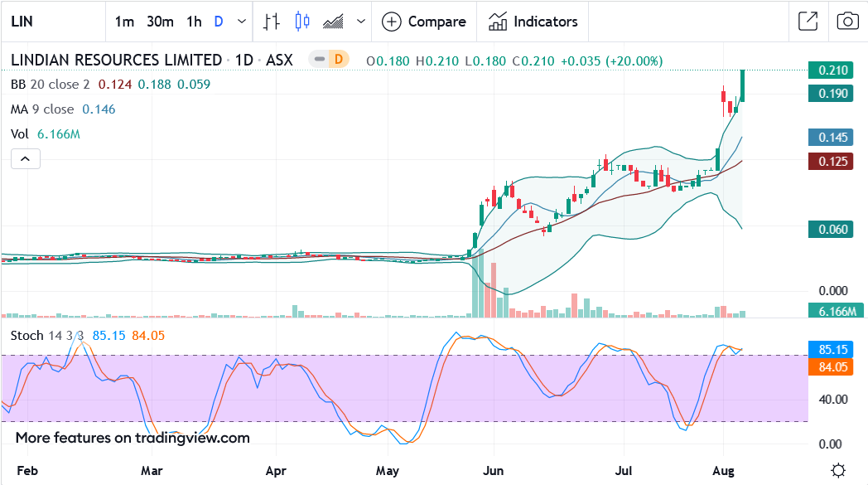Click the May label on time axis
The width and height of the screenshot is (868, 485).
pos(388,471)
